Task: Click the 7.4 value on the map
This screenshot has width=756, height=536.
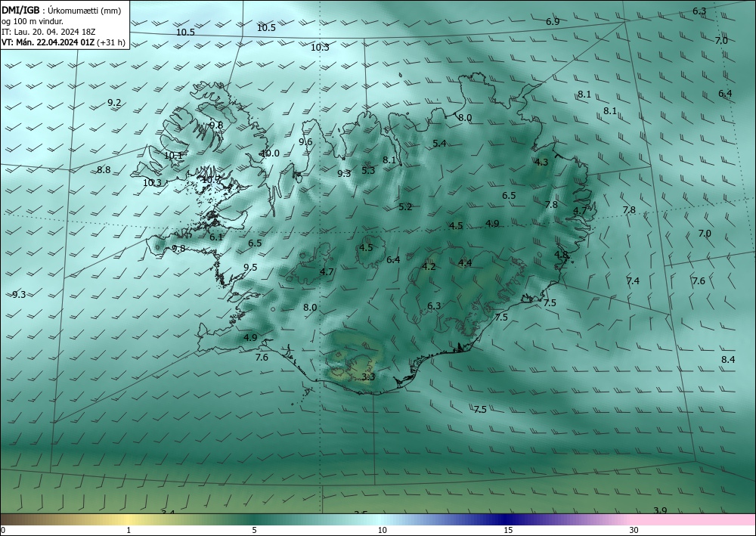Action: (x=633, y=281)
